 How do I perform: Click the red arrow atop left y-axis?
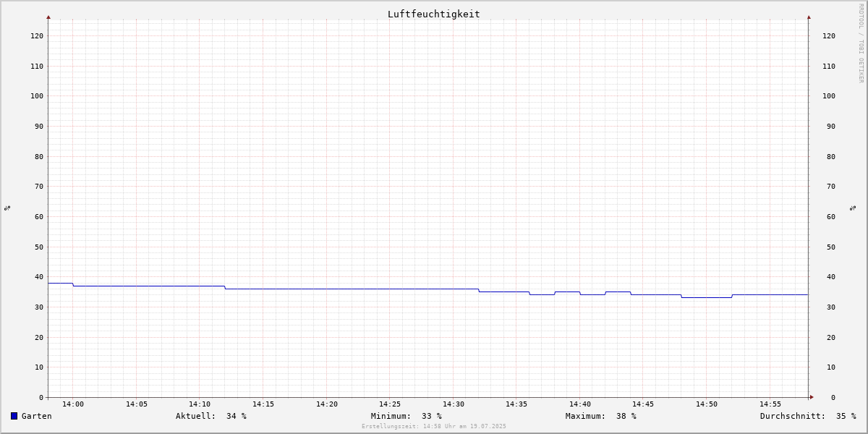[48, 17]
